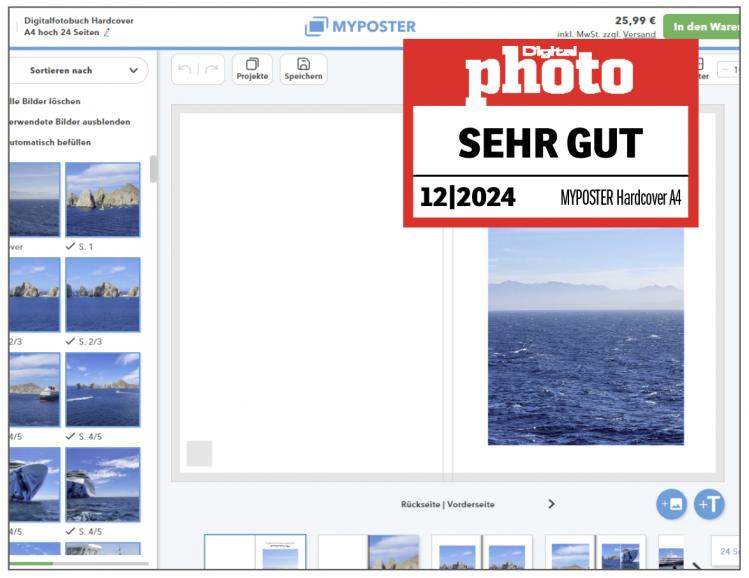Add a text box with +T button

709,504
